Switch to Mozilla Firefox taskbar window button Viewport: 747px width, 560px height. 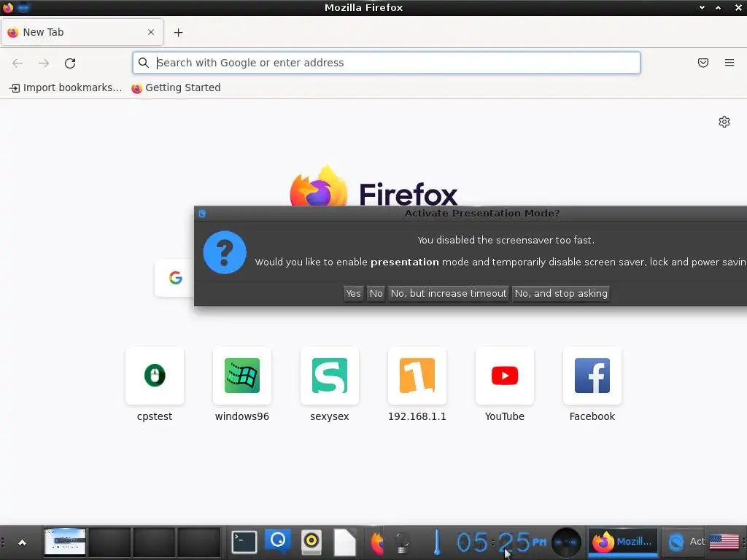point(622,542)
